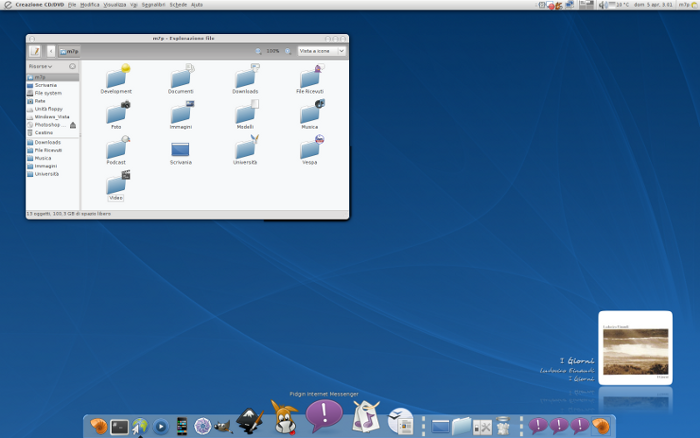Select Rete in the sidebar
The width and height of the screenshot is (700, 438).
tap(53, 101)
